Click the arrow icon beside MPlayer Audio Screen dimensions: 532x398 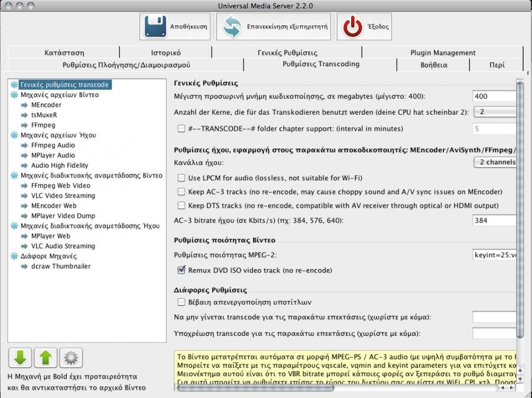(24, 156)
